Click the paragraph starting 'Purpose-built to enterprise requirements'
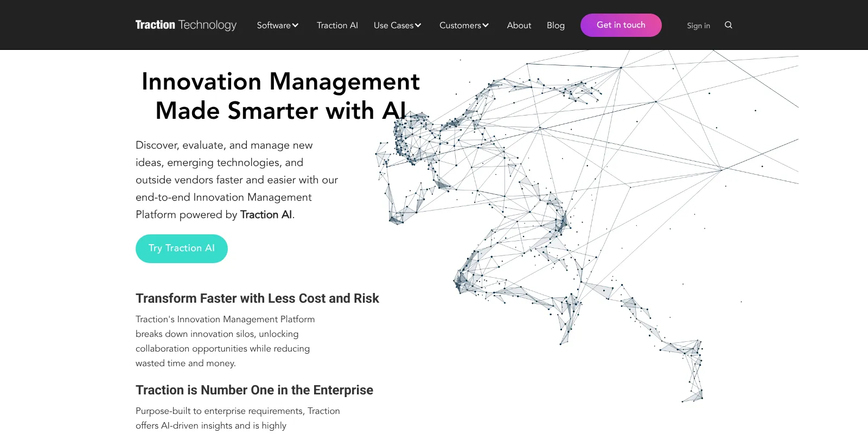The height and width of the screenshot is (434, 868). point(238,418)
